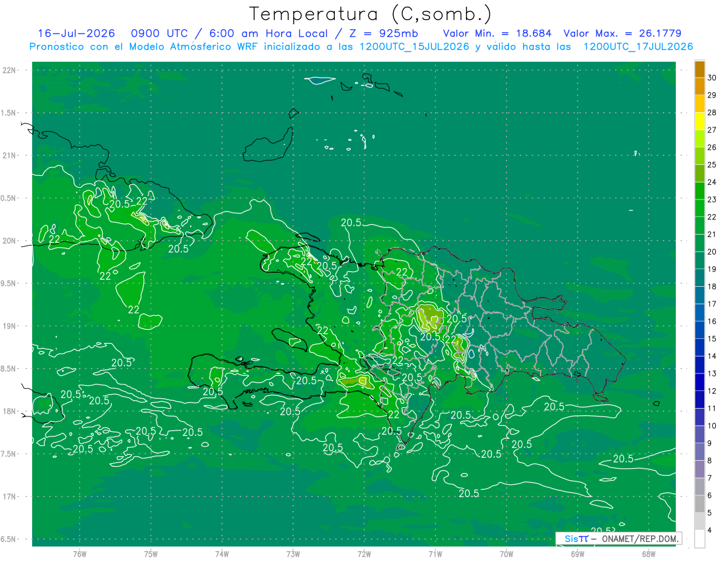Image resolution: width=728 pixels, height=562 pixels.
Task: Click the legend swatch between 25 and 26
Action: pyautogui.click(x=699, y=156)
